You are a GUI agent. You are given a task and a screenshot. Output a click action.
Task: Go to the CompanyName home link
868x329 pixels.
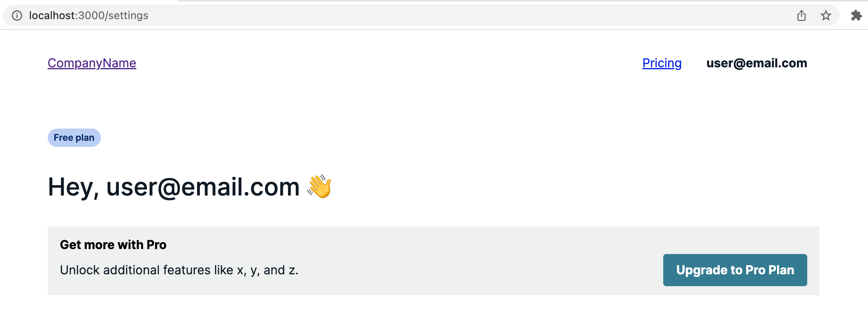[x=92, y=63]
